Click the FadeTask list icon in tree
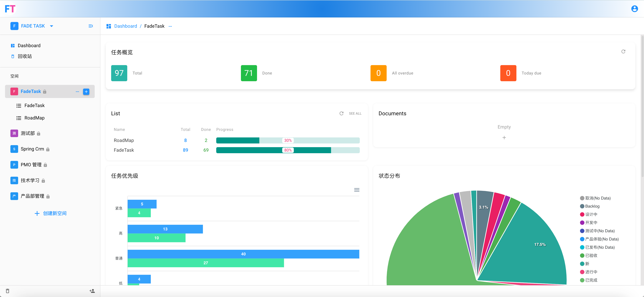644x297 pixels. [19, 106]
